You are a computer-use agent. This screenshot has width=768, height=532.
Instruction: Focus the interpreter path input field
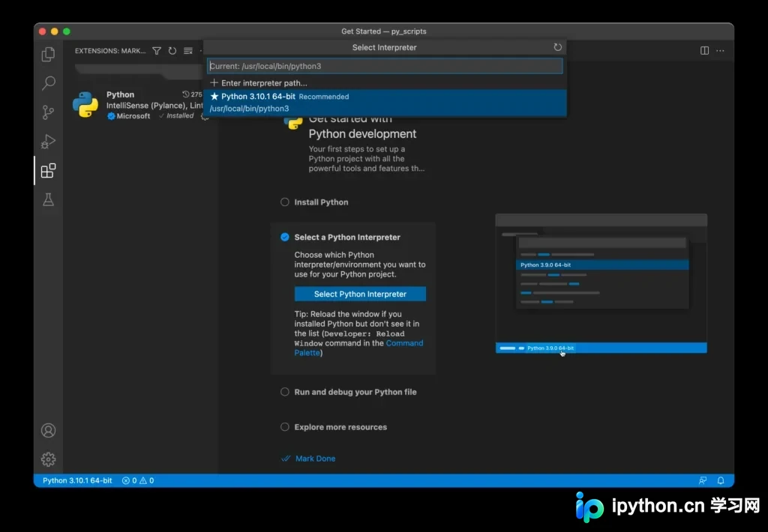(x=385, y=66)
